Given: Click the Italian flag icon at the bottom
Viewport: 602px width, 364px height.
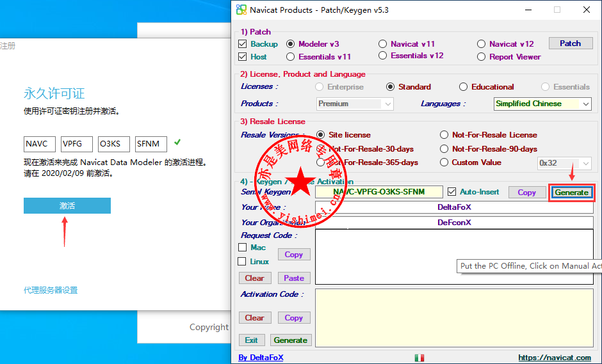Looking at the screenshot, I should pos(419,358).
